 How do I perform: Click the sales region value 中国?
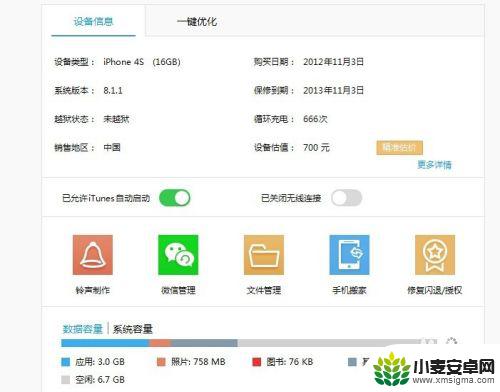[x=112, y=147]
